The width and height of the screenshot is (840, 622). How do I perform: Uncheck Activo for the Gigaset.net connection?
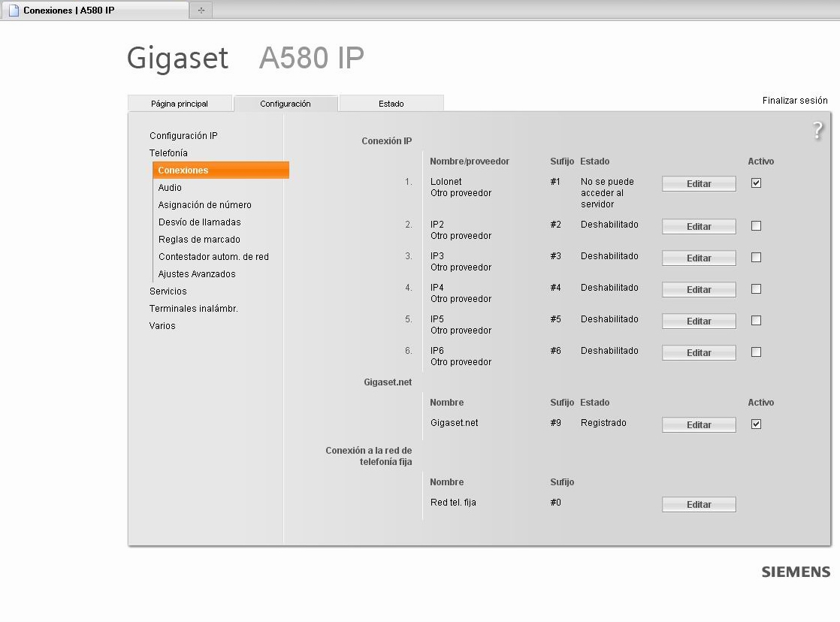click(757, 424)
